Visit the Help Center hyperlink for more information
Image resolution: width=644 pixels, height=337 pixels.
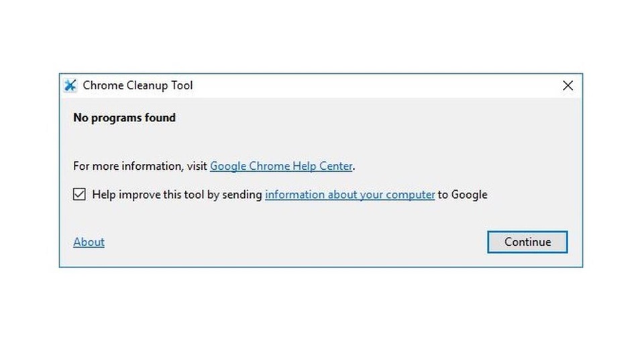click(x=281, y=166)
